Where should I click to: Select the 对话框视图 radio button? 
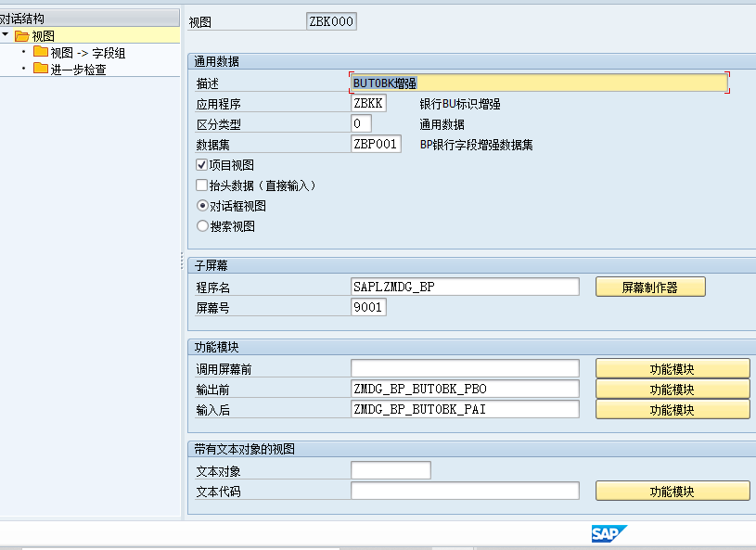pyautogui.click(x=202, y=206)
